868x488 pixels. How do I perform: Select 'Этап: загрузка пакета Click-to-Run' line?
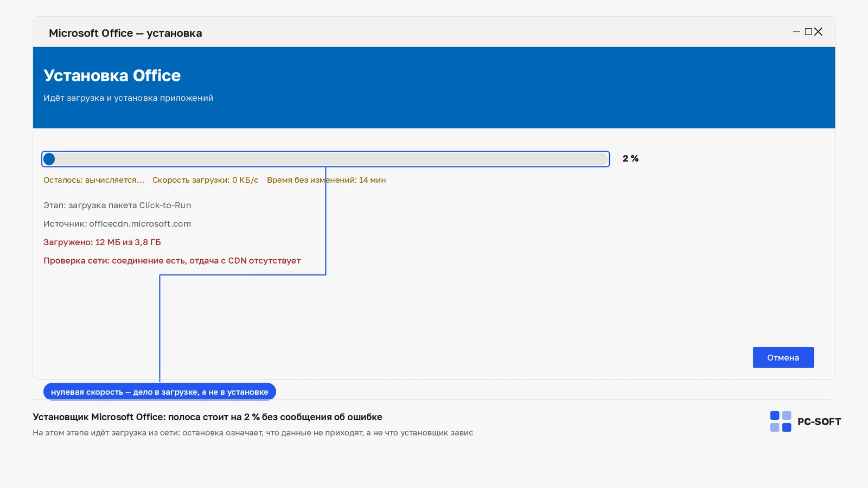pyautogui.click(x=117, y=206)
